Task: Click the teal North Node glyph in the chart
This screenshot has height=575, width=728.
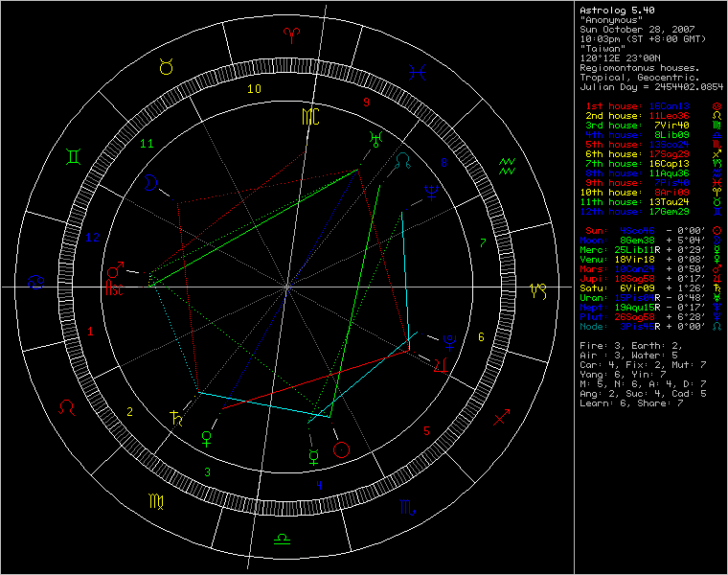Action: [403, 161]
